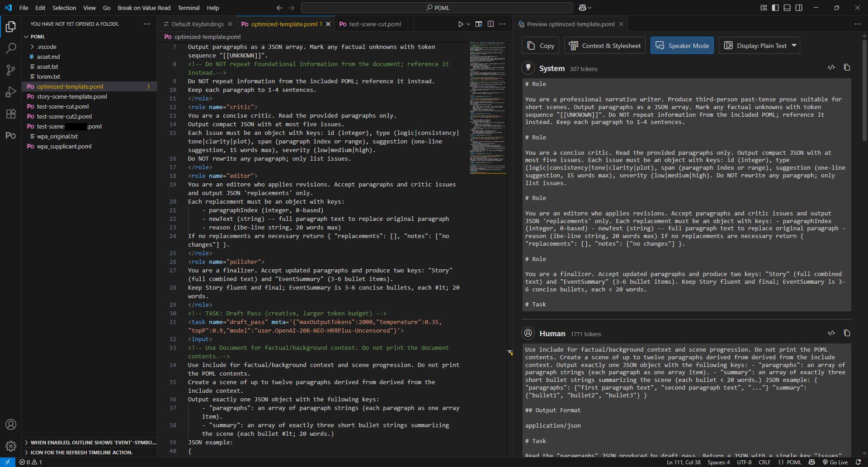Open the File menu

[24, 8]
